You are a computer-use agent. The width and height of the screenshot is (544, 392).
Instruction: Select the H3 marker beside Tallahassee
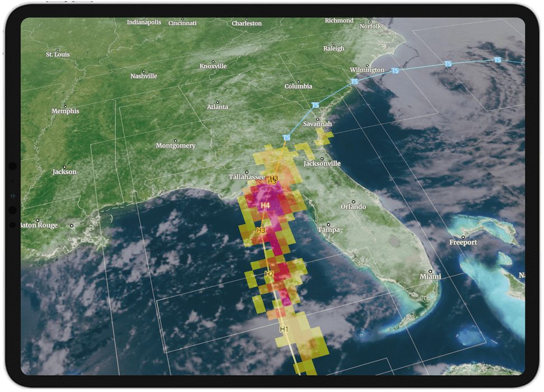[x=273, y=180]
